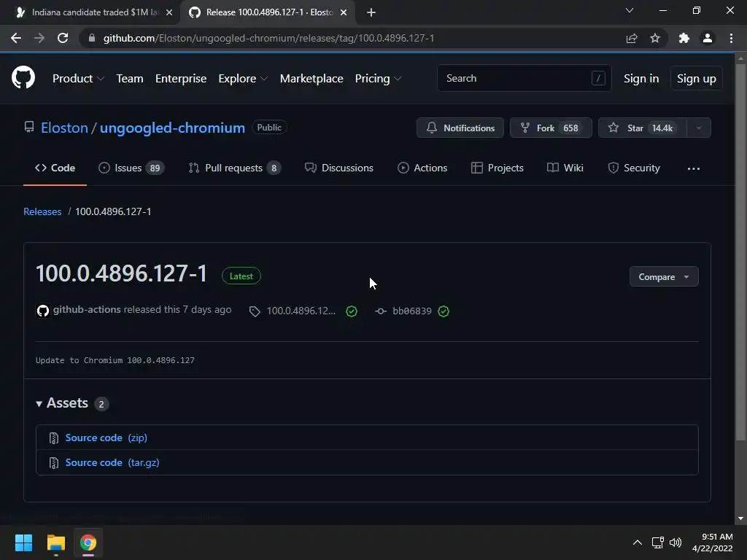
Task: Click the file icon for Source code (tar.gz)
Action: tap(54, 463)
